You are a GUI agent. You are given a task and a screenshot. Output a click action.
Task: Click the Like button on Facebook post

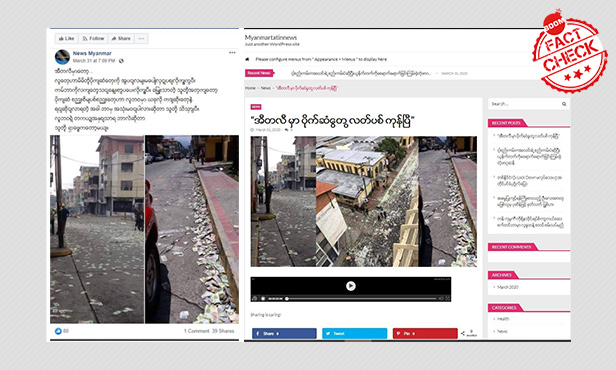pyautogui.click(x=66, y=38)
